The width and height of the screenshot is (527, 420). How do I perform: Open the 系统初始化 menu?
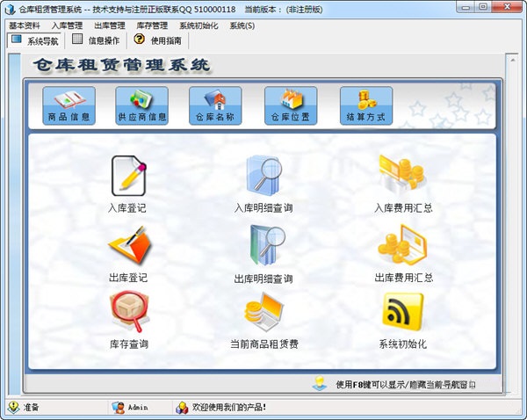tap(199, 25)
